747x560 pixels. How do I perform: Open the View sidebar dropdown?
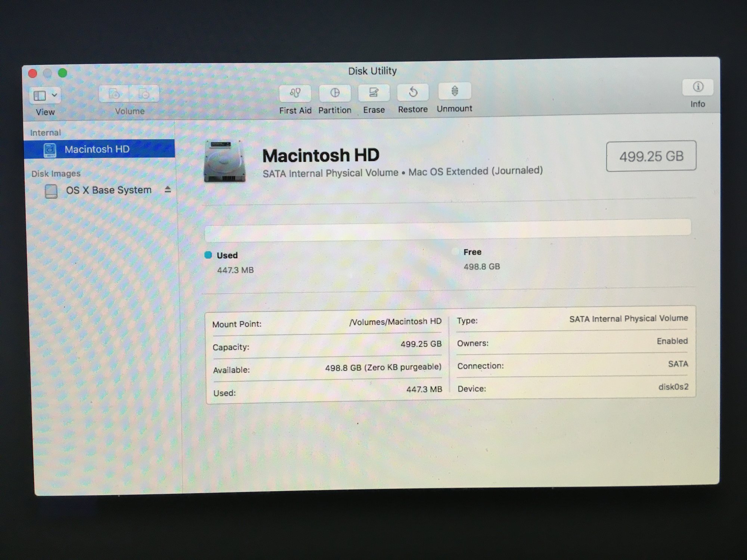coord(40,96)
